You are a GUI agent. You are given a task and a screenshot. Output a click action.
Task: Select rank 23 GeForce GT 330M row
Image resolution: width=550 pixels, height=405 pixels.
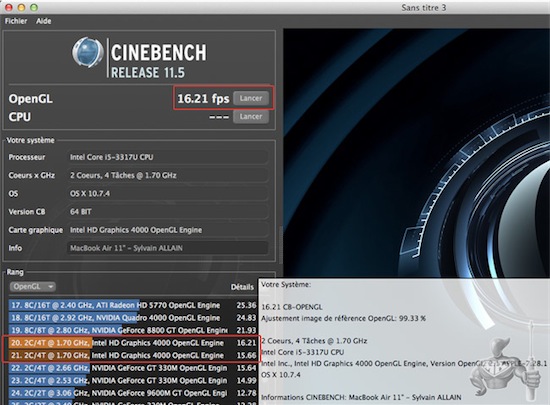(x=133, y=380)
